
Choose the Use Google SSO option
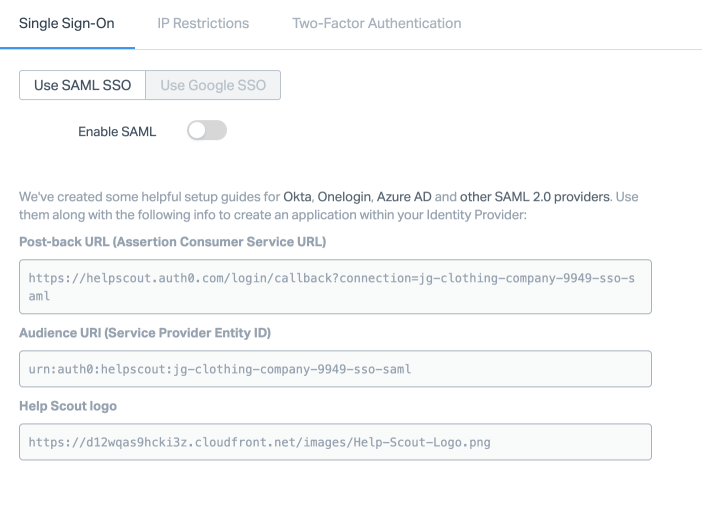[213, 85]
